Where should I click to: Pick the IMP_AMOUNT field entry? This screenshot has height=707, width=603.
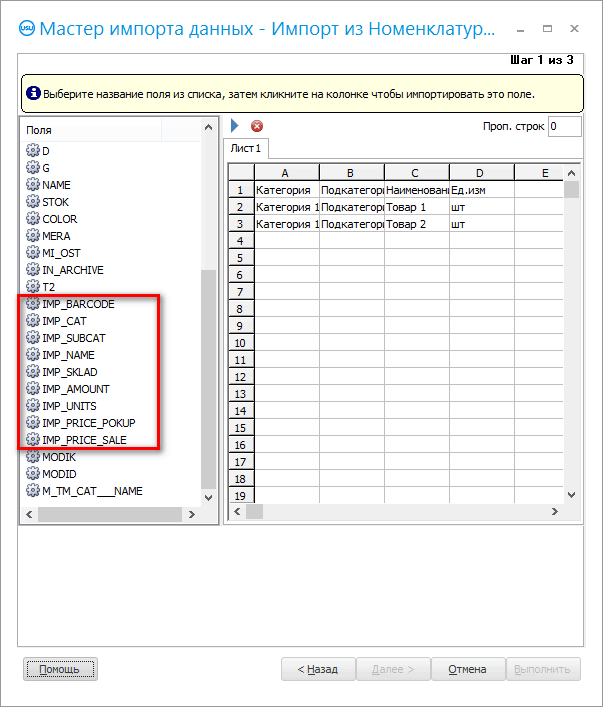(75, 389)
